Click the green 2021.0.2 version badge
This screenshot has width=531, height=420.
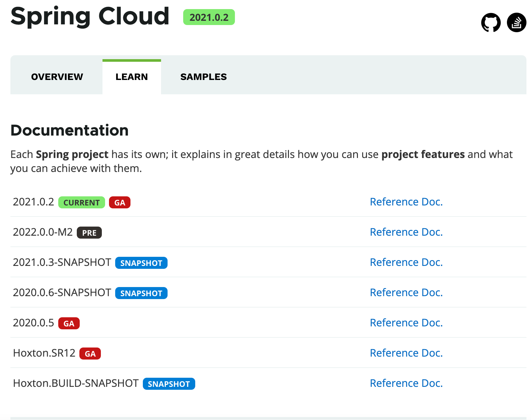point(209,17)
